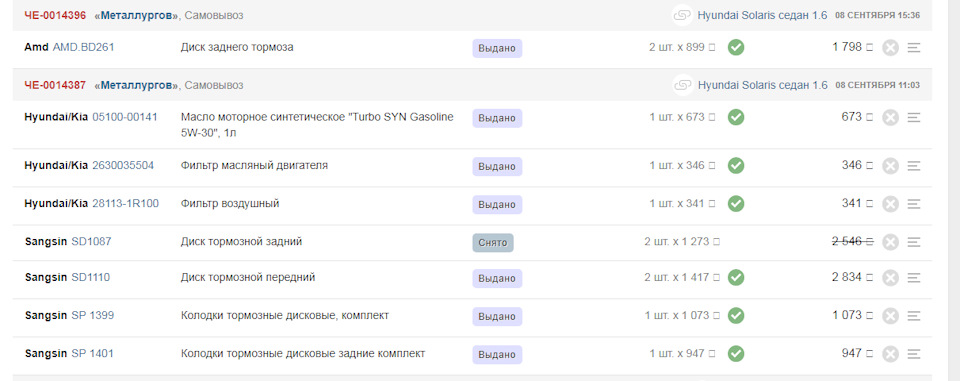Open hamburger menu for Фильтр воздушный row
The width and height of the screenshot is (960, 381).
pos(914,204)
